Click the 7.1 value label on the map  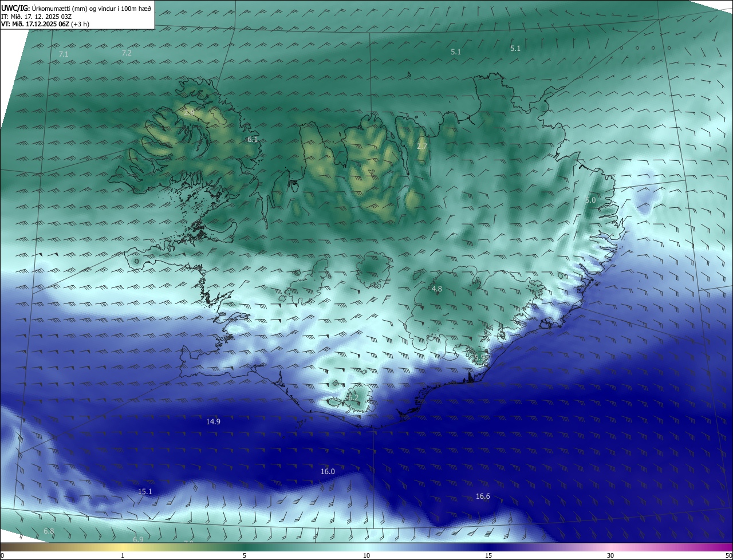(64, 54)
